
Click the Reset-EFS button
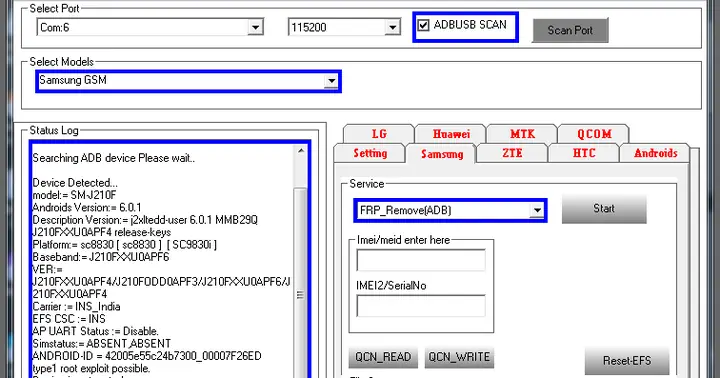[x=627, y=361]
